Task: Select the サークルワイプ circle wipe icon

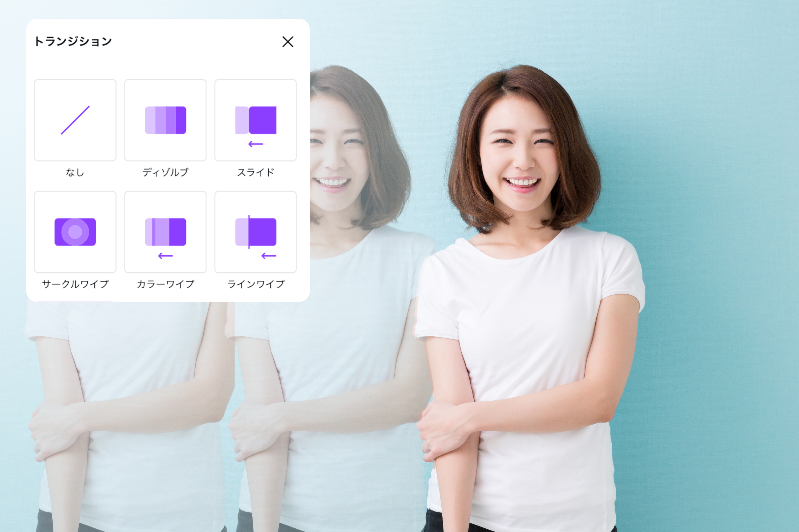Action: [75, 232]
